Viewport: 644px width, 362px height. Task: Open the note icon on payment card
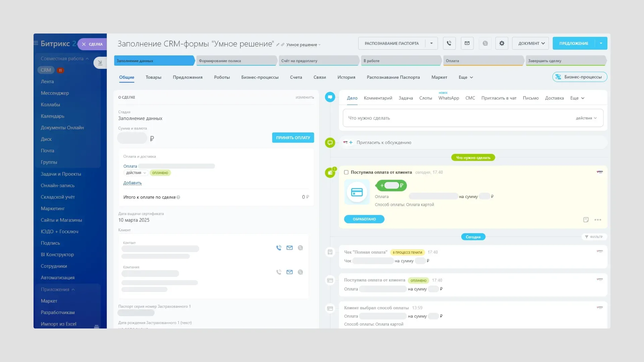pyautogui.click(x=586, y=220)
